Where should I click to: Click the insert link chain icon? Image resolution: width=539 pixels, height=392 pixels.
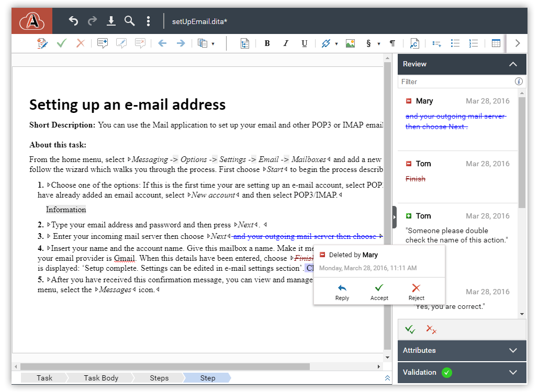pyautogui.click(x=326, y=43)
